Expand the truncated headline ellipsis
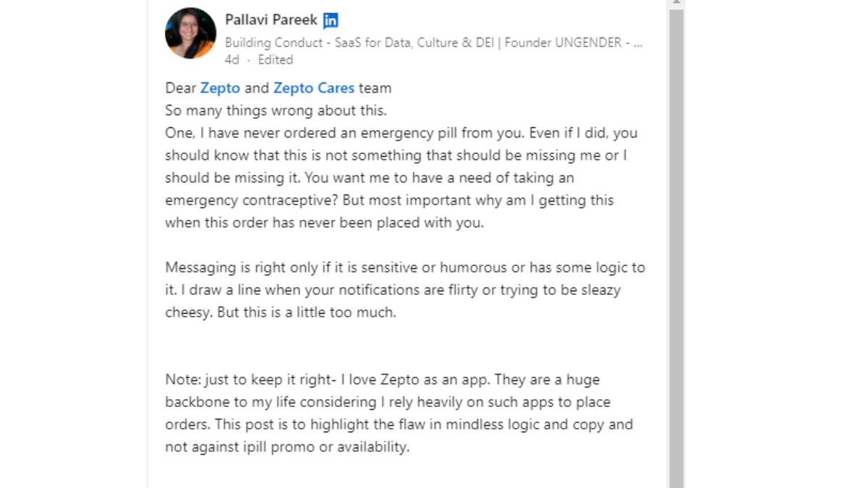The width and height of the screenshot is (868, 488). [x=638, y=43]
